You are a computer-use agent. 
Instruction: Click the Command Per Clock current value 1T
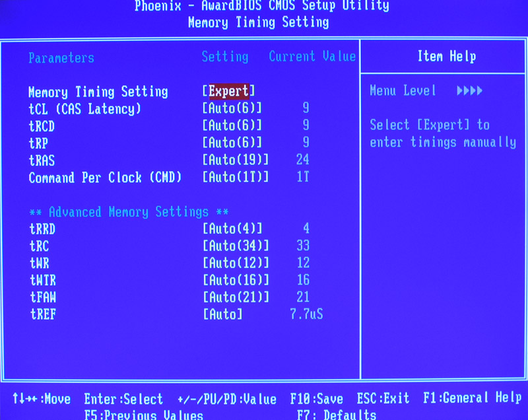303,177
